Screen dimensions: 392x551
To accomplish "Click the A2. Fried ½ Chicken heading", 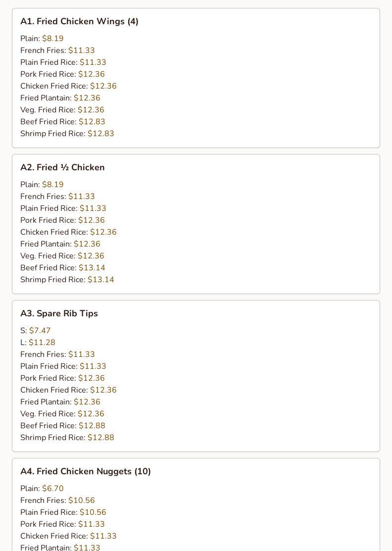I will pos(62,167).
